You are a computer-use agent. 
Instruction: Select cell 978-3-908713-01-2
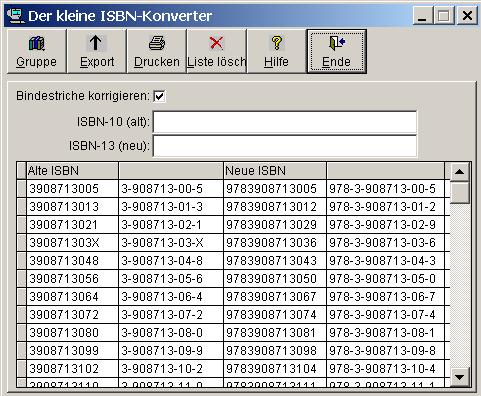[386, 207]
